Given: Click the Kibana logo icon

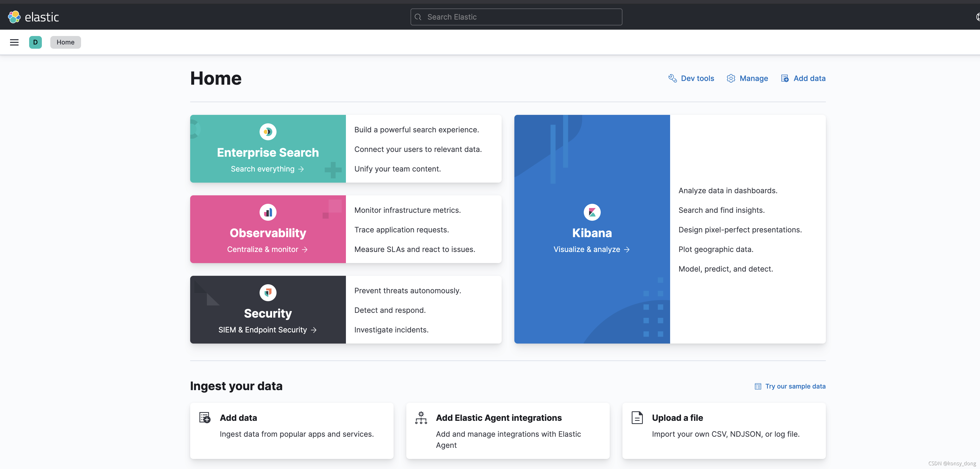Looking at the screenshot, I should coord(592,212).
